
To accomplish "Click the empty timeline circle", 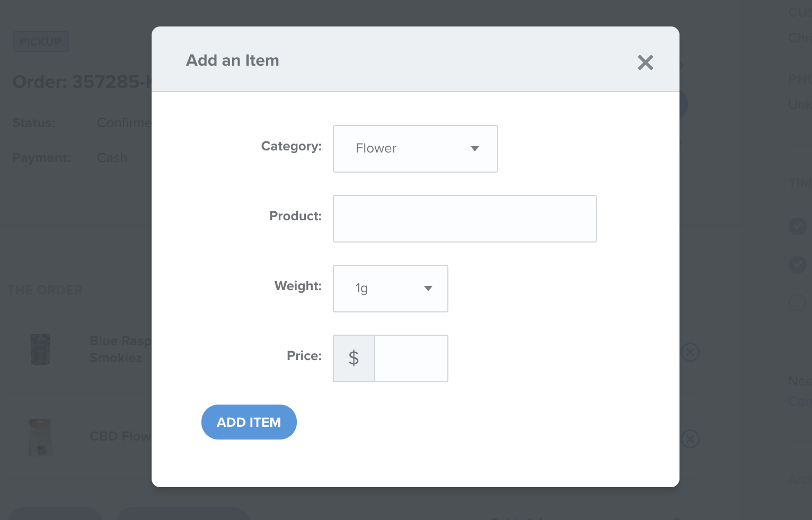I will pos(797,302).
